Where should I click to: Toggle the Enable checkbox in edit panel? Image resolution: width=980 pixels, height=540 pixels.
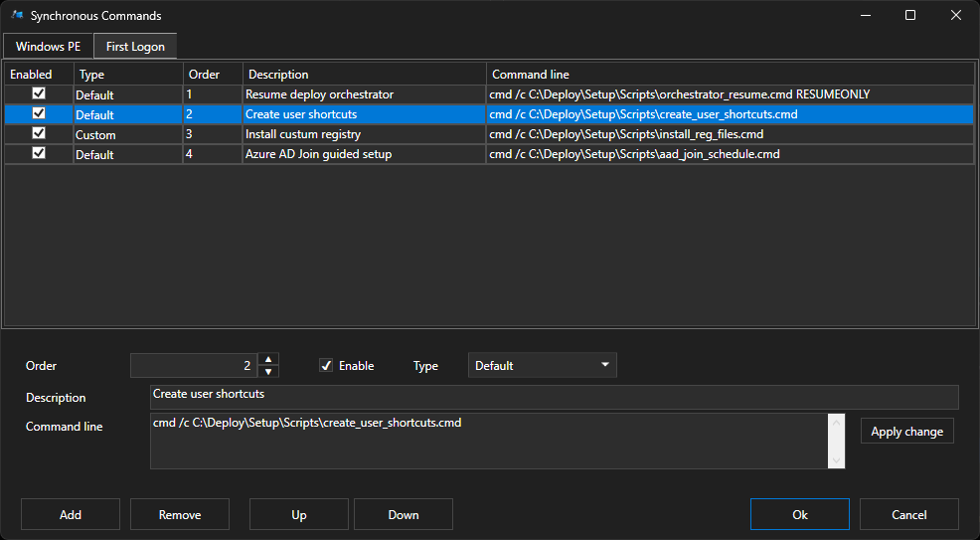tap(326, 366)
